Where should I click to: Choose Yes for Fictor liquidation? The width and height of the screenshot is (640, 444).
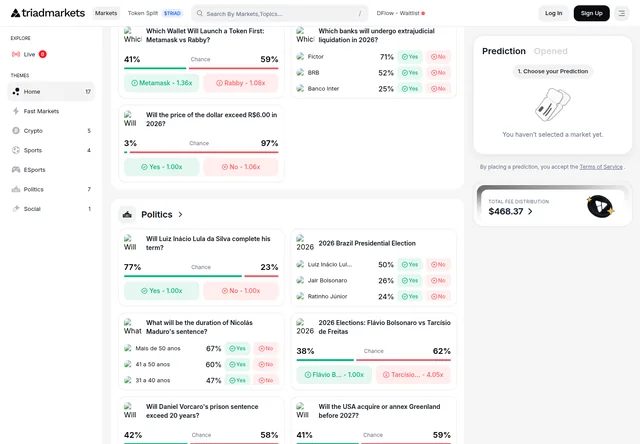(410, 57)
